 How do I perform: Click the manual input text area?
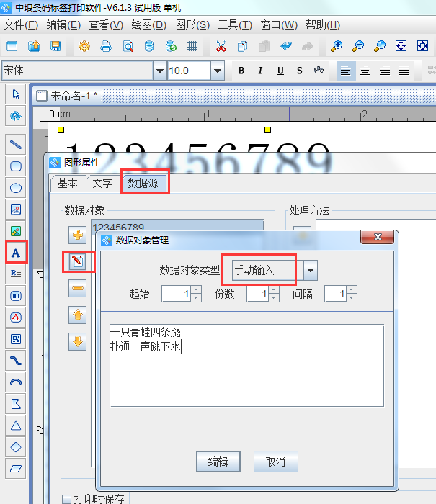coord(246,366)
